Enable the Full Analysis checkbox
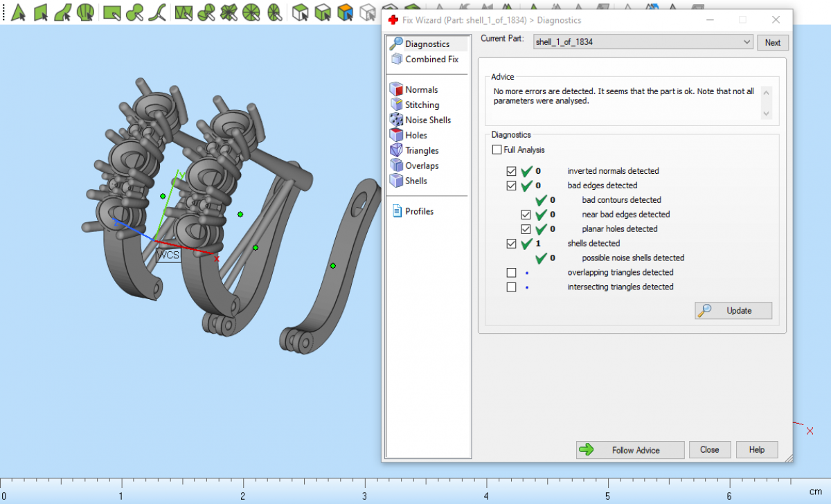Image resolution: width=831 pixels, height=504 pixels. (x=497, y=150)
